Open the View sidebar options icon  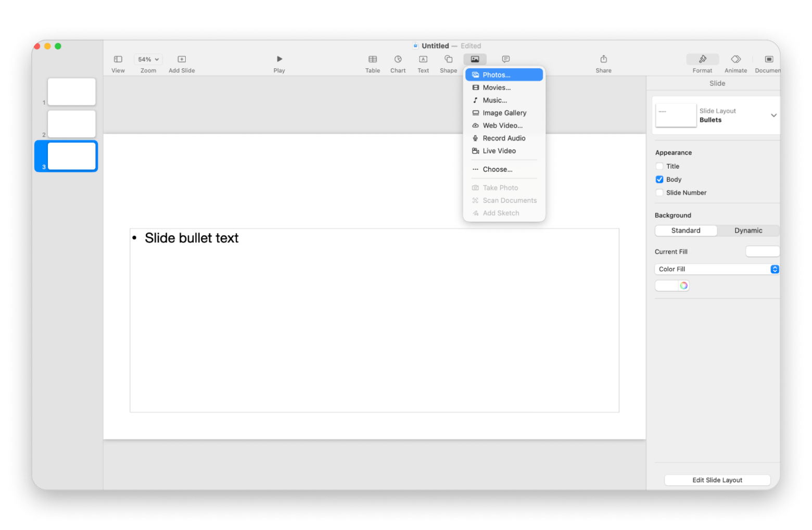click(118, 59)
